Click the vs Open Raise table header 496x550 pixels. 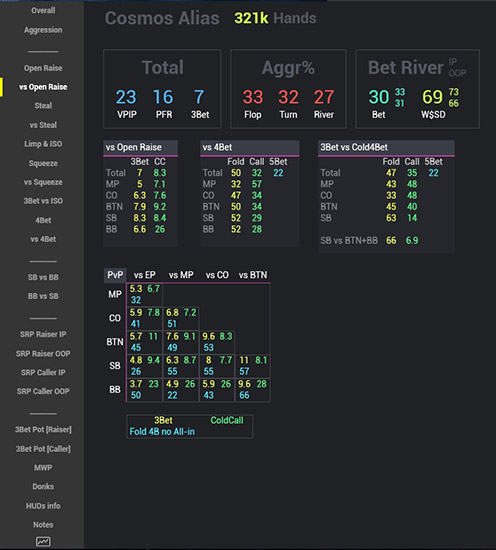[141, 148]
